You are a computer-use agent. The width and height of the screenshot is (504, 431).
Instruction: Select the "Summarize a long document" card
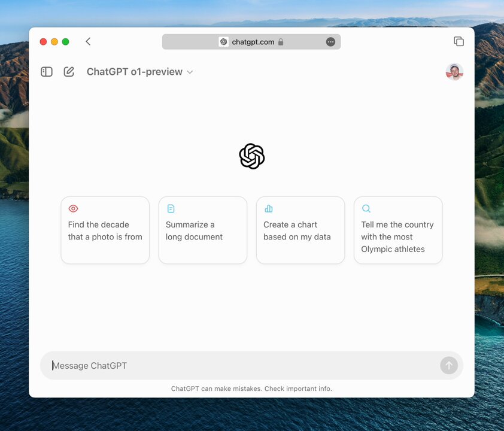point(203,230)
